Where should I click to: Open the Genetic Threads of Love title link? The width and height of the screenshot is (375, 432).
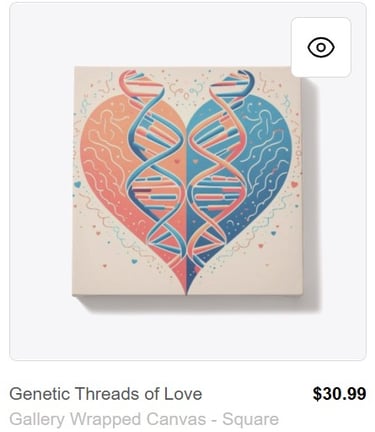pos(106,394)
